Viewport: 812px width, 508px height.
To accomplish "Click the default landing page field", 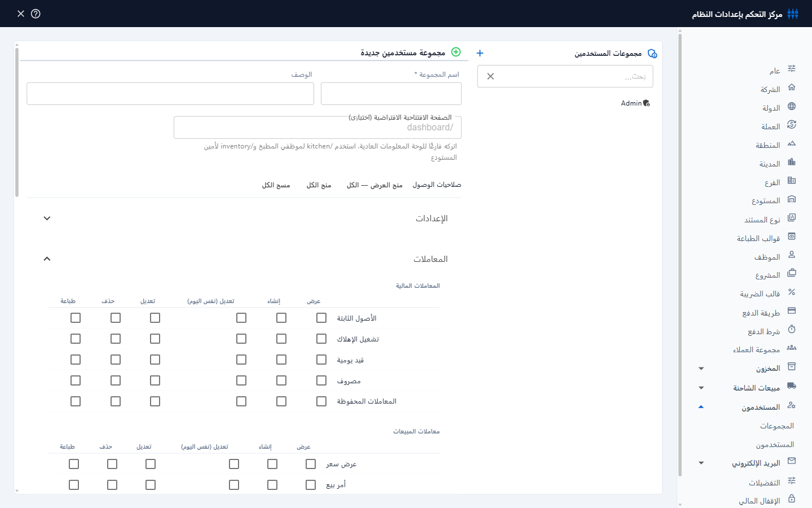I will (317, 128).
